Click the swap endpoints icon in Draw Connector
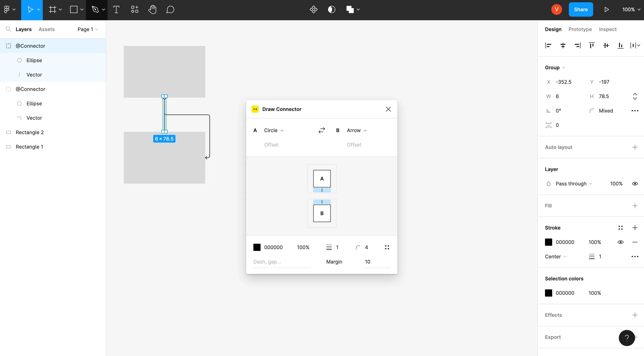The image size is (644, 356). click(322, 130)
